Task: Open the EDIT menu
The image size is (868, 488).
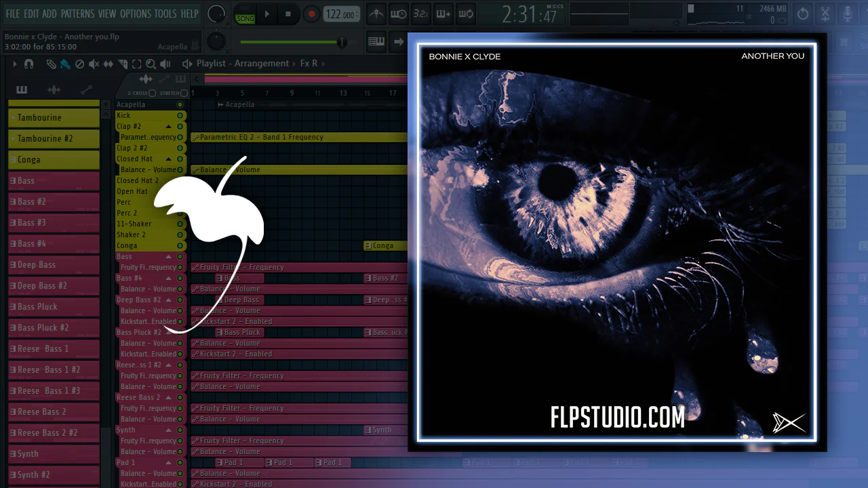Action: pos(31,14)
